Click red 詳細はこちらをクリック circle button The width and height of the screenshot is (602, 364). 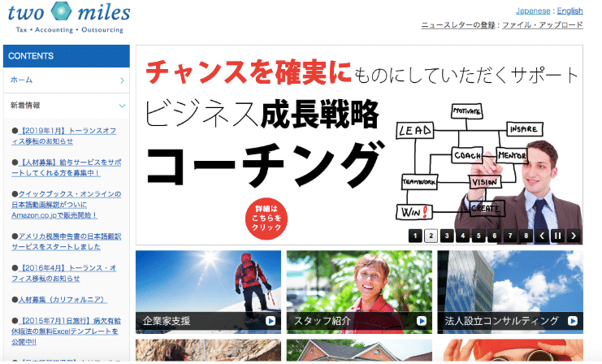(266, 219)
